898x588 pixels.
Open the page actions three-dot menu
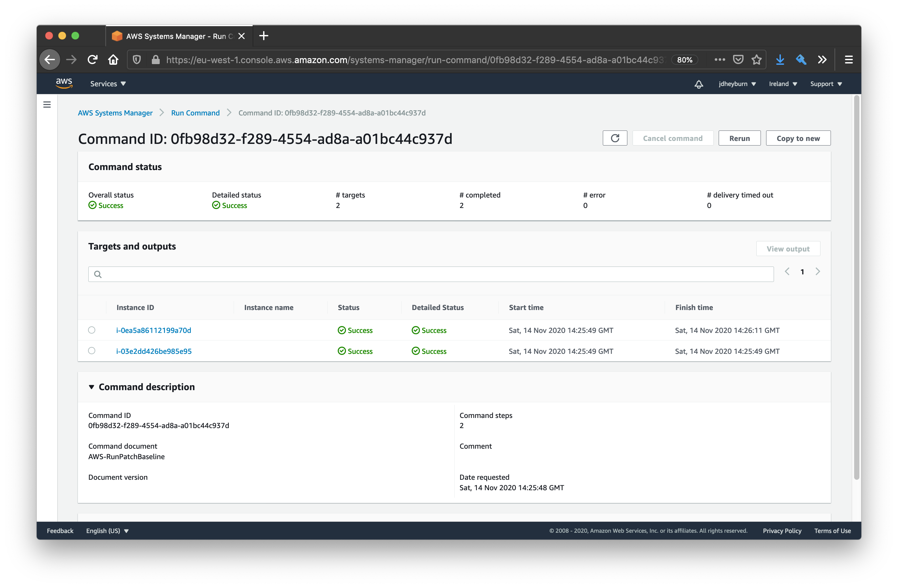(720, 60)
